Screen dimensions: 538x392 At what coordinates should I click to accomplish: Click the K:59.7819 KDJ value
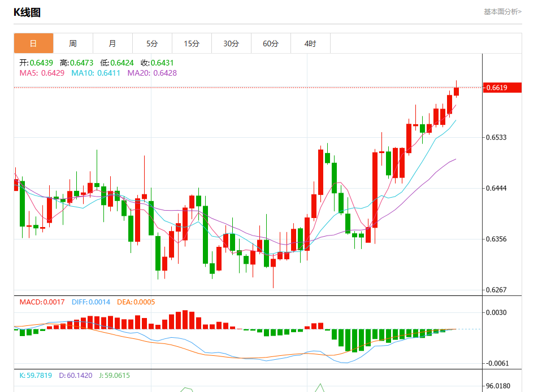pyautogui.click(x=36, y=375)
